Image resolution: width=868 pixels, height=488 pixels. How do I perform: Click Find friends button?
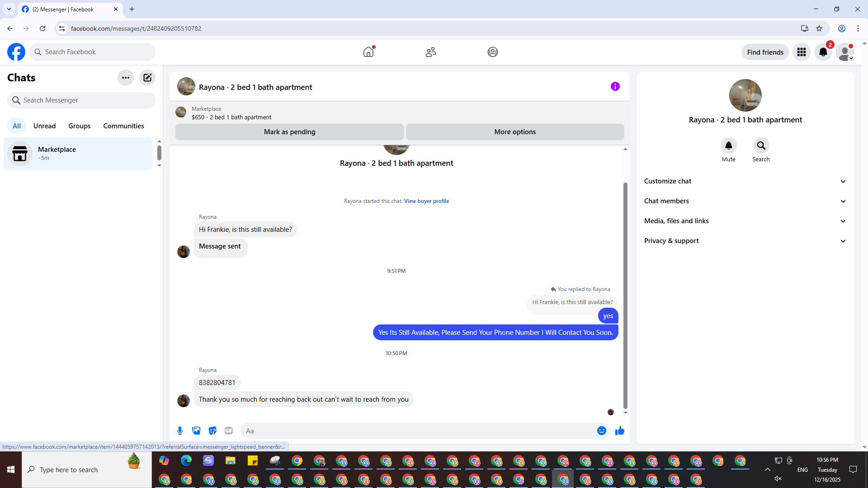pyautogui.click(x=765, y=52)
